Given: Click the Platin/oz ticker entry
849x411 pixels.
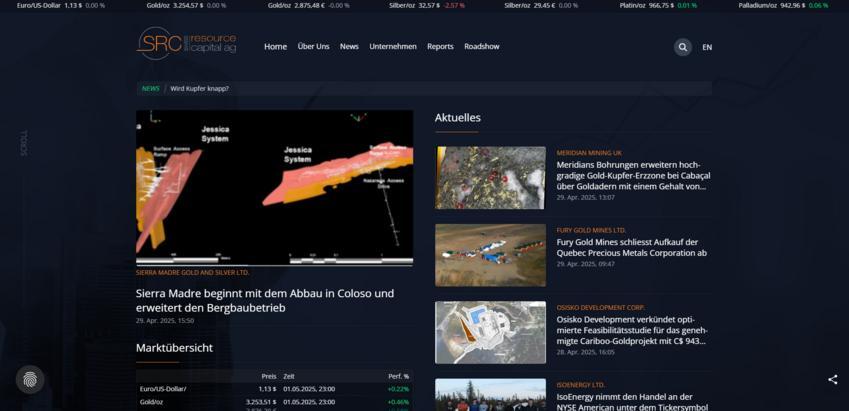Looking at the screenshot, I should point(658,5).
